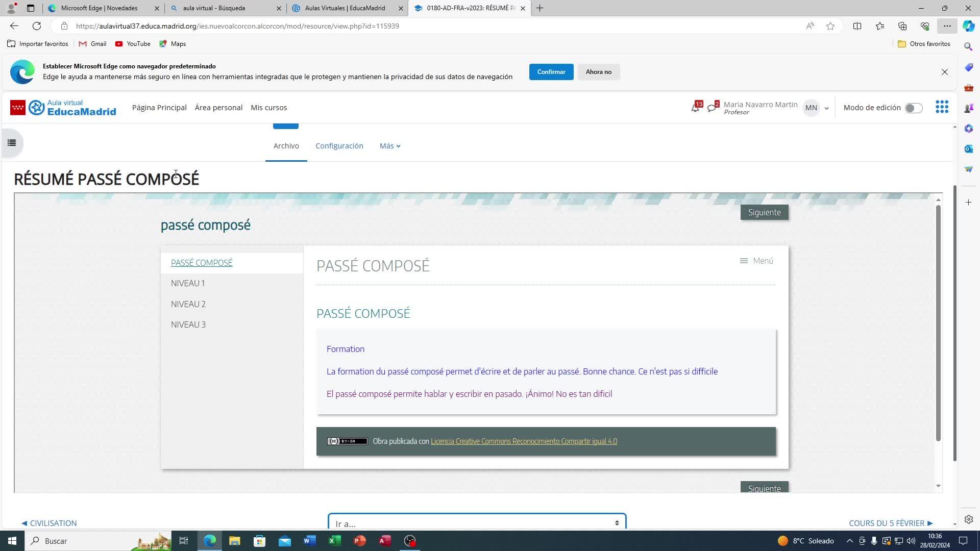Open PowerPoint from the taskbar
This screenshot has height=551, width=980.
tap(360, 541)
